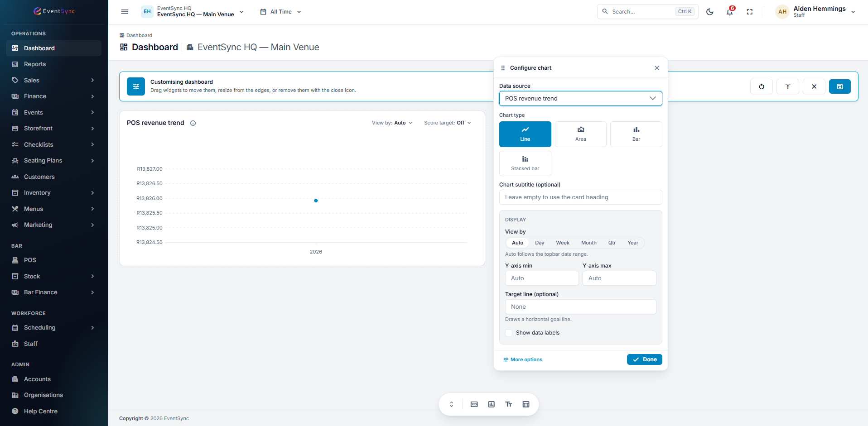The height and width of the screenshot is (426, 868).
Task: Open the Data source dropdown
Action: [581, 98]
